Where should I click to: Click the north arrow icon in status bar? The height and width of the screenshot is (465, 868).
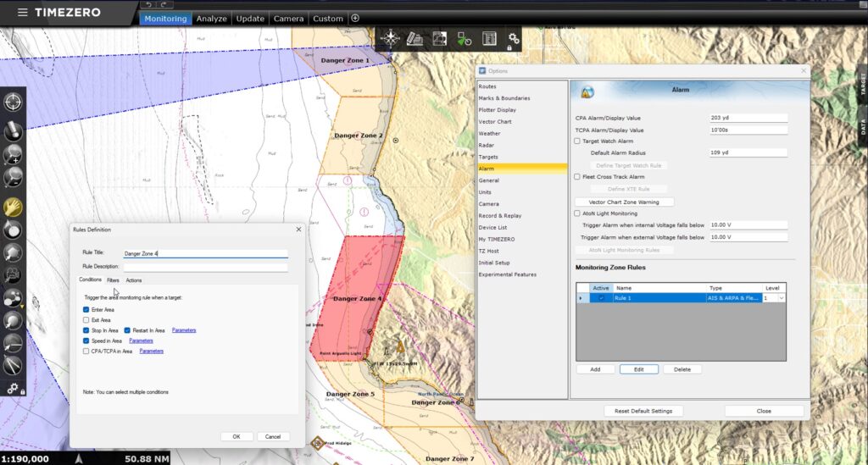79,458
